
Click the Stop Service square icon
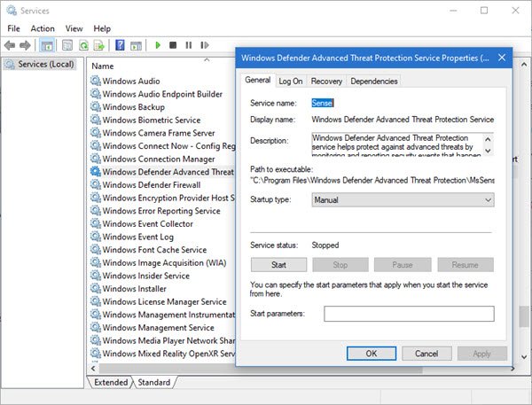tap(173, 45)
